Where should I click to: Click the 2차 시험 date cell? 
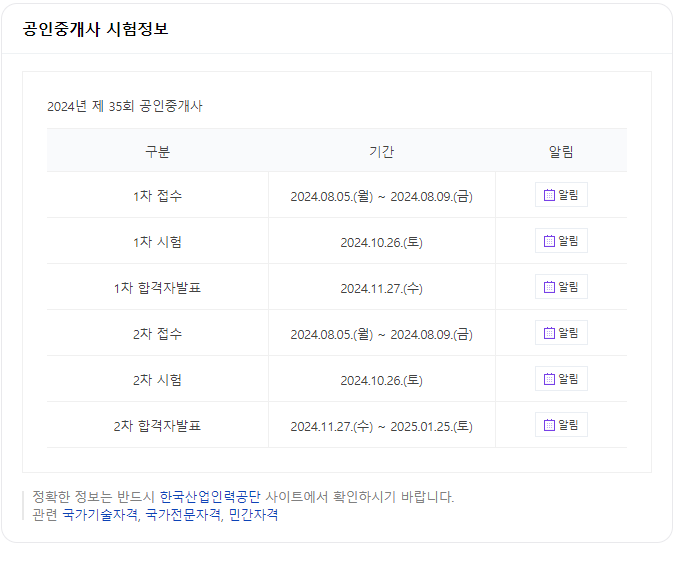tap(382, 380)
